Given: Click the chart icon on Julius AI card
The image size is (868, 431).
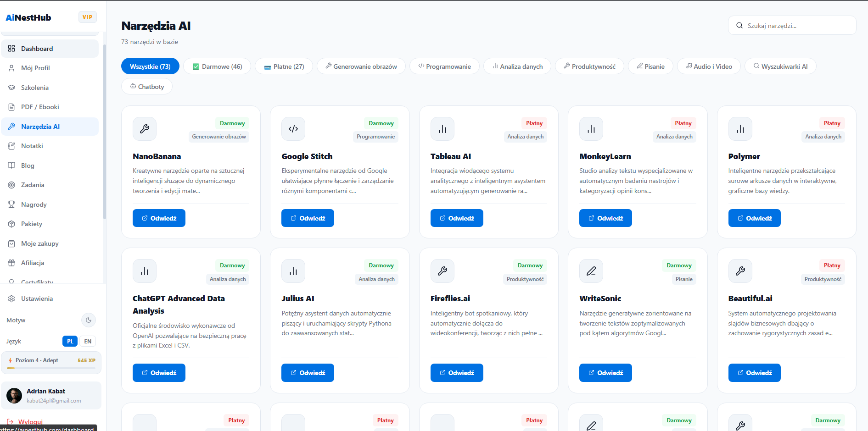Looking at the screenshot, I should click(x=293, y=271).
